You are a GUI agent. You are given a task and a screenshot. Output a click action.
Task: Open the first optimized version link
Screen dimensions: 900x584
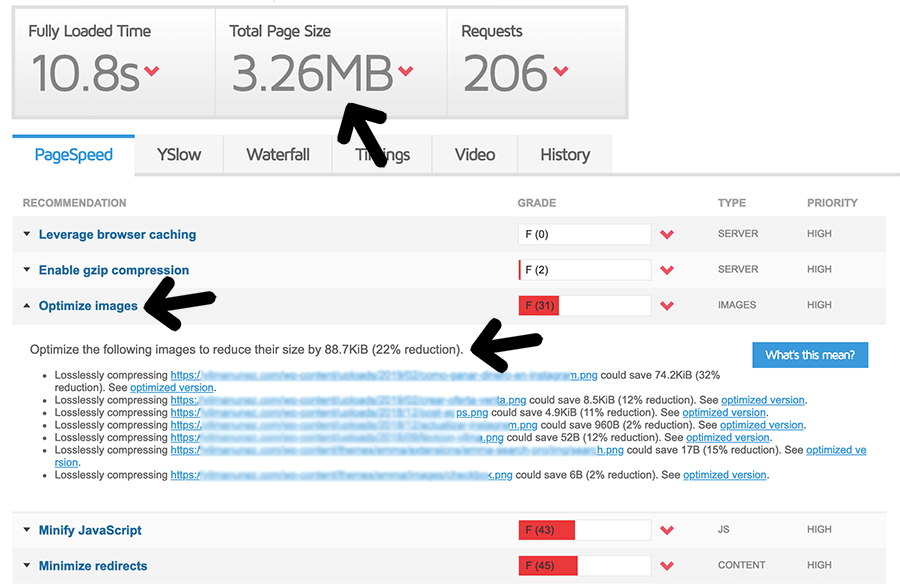pyautogui.click(x=170, y=387)
